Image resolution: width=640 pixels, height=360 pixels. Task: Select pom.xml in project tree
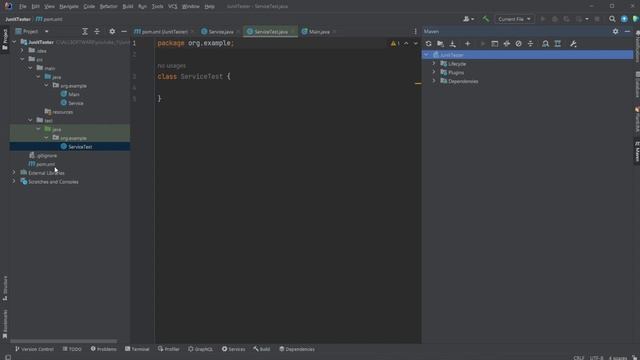[x=42, y=164]
